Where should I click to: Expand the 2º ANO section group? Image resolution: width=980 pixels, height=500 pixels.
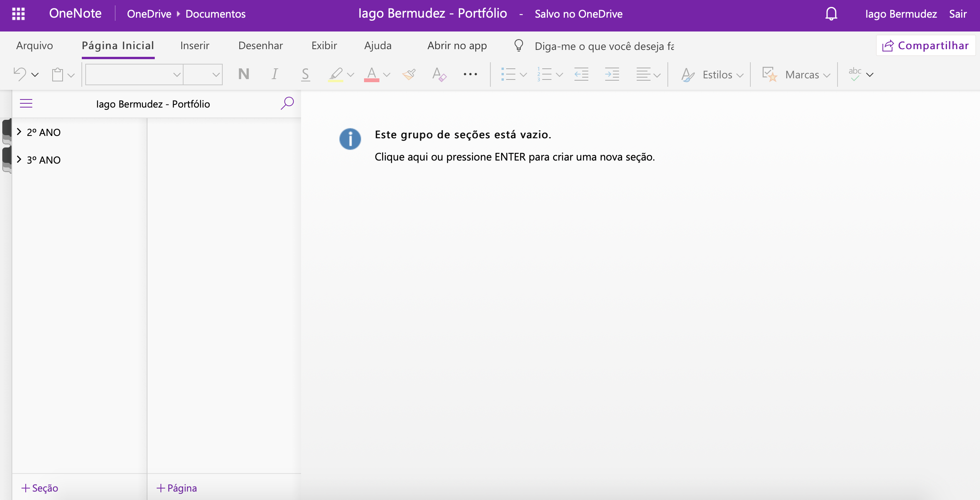pos(19,132)
